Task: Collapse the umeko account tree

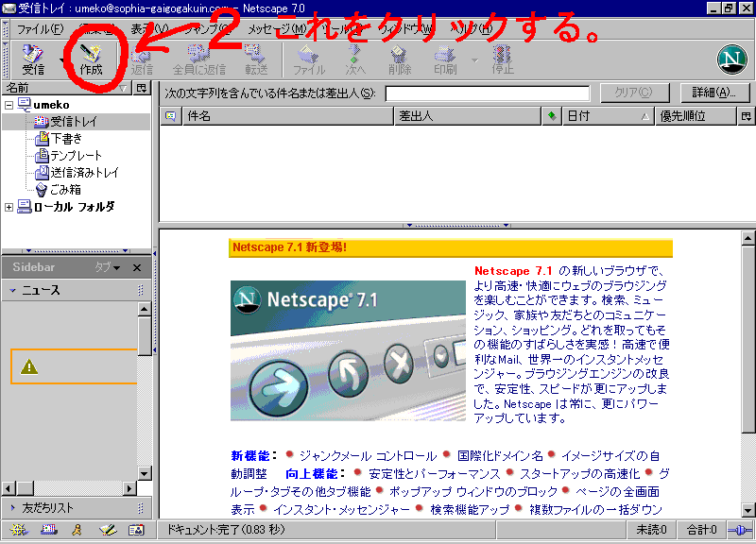Action: coord(9,105)
